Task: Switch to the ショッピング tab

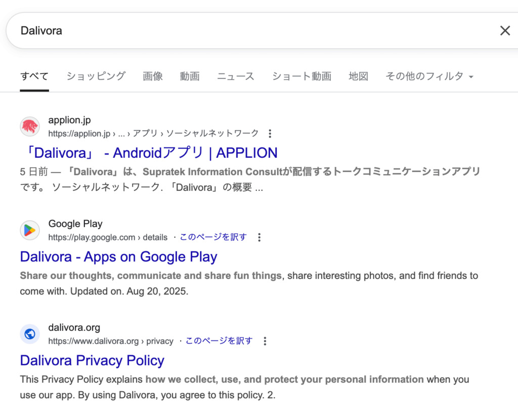Action: 96,76
